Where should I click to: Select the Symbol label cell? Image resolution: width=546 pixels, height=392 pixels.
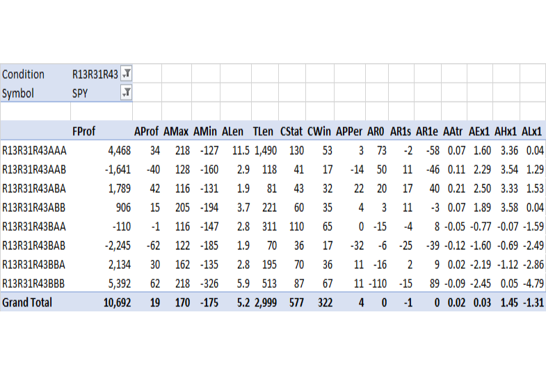(18, 93)
